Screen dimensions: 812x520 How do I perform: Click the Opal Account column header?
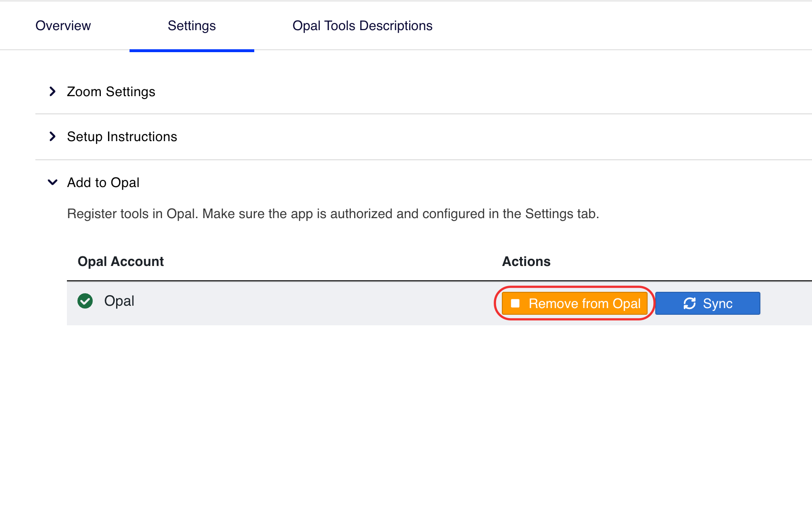coord(120,262)
